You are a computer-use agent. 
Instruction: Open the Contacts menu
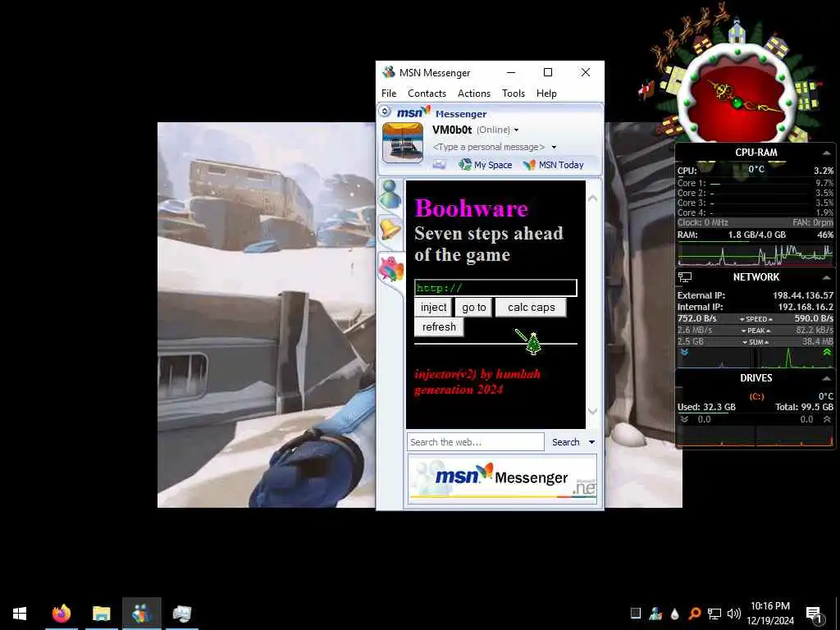tap(427, 94)
